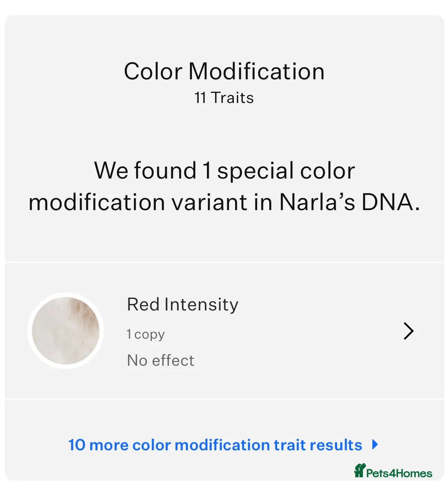
Task: Click the Pets4Homes watermark text
Action: [x=399, y=473]
